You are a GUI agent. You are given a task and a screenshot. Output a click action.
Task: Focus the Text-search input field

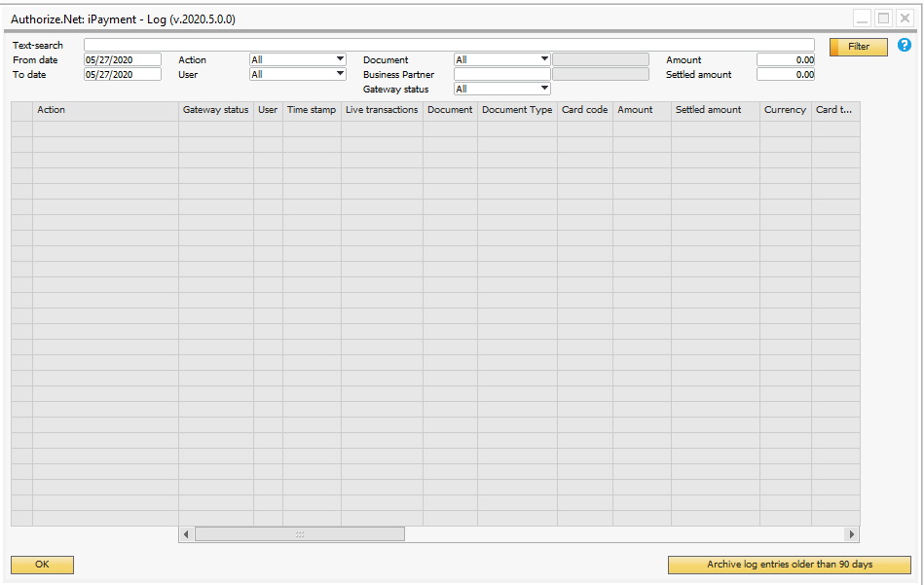pos(449,45)
